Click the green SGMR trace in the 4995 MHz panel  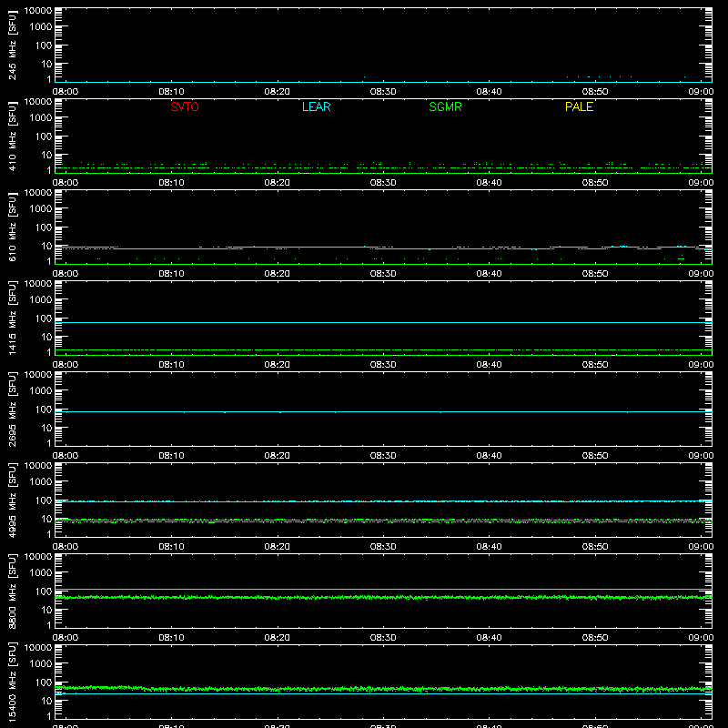[x=383, y=521]
